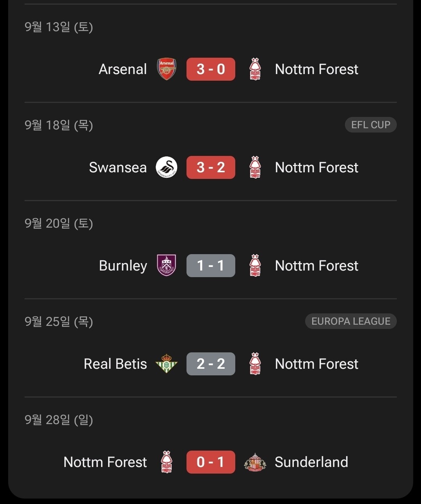This screenshot has width=421, height=504.
Task: Open the 0 - 1 Sunderland score
Action: pyautogui.click(x=211, y=462)
